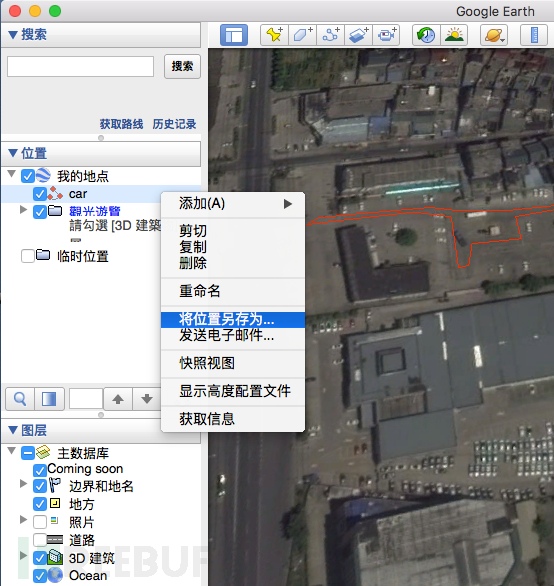
Task: Choose 重命名 from context menu
Action: point(233,291)
